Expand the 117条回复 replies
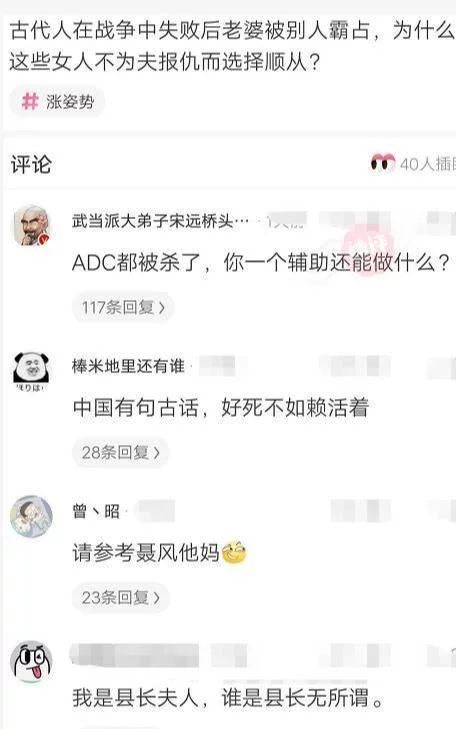This screenshot has height=729, width=456. click(123, 307)
